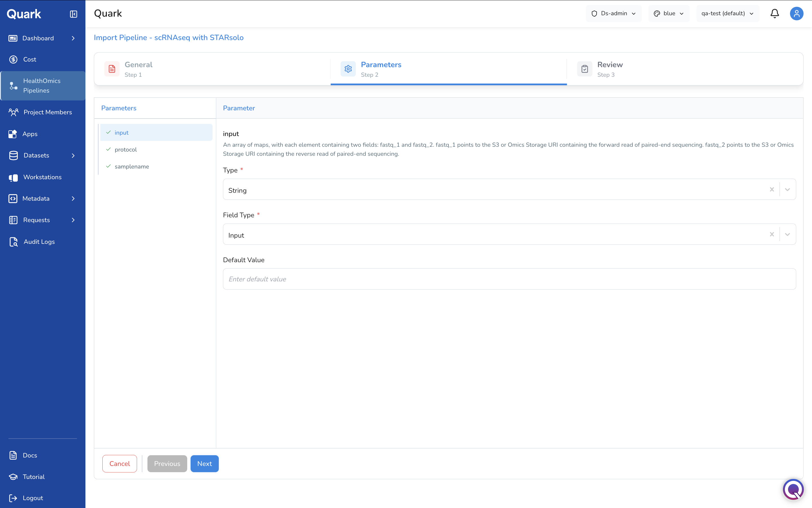Click the Requests icon
The width and height of the screenshot is (812, 508).
(13, 220)
